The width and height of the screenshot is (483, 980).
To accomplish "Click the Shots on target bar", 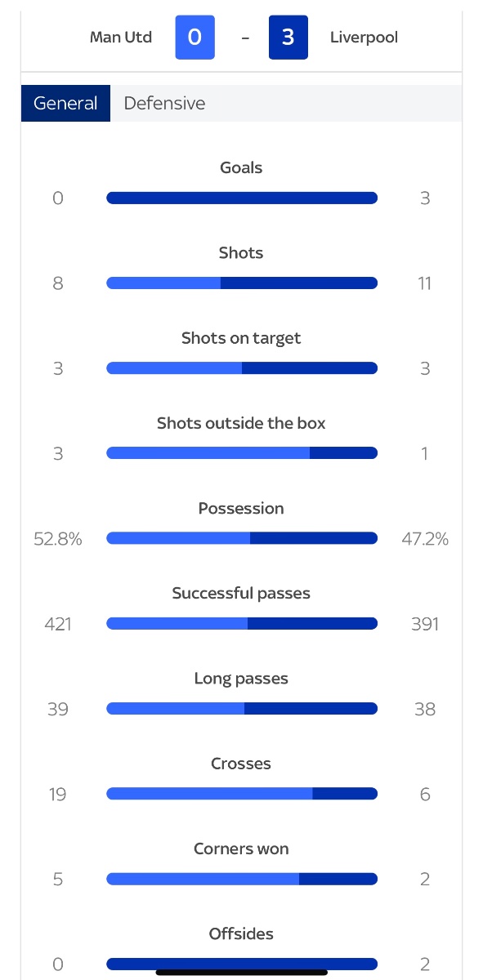I will point(242,368).
